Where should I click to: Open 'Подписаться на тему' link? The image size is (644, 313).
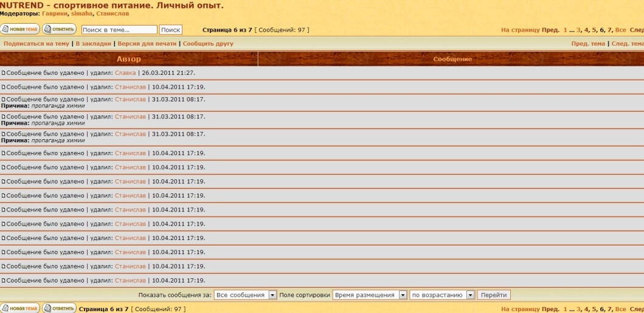[x=36, y=44]
